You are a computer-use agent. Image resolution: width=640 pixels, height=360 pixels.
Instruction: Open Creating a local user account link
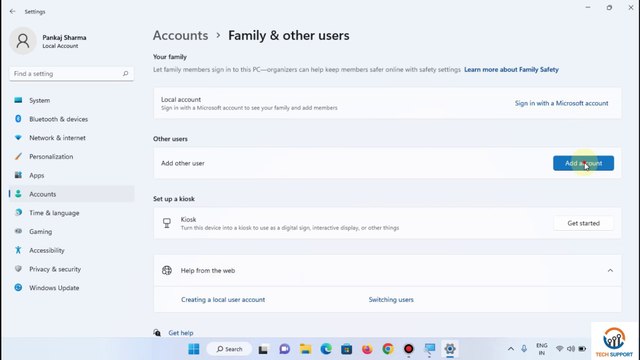223,300
